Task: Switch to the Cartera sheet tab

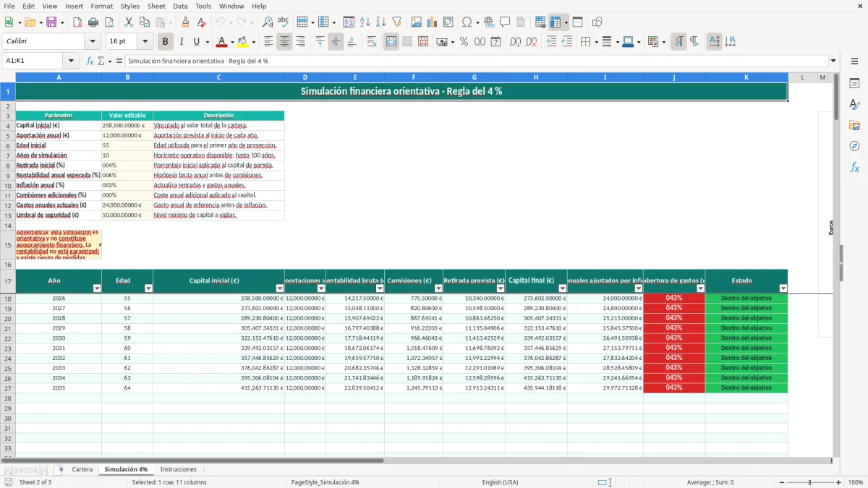Action: coord(82,470)
